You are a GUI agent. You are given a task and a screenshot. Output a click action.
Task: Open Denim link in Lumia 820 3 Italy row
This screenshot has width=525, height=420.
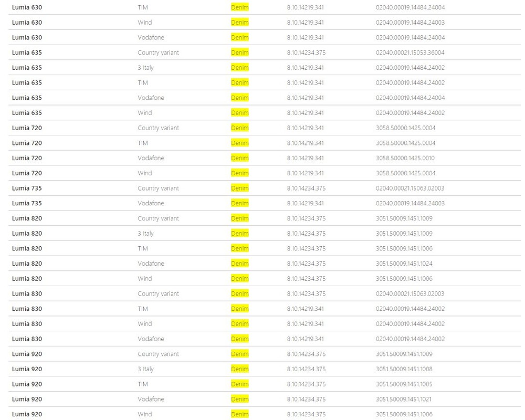point(240,234)
